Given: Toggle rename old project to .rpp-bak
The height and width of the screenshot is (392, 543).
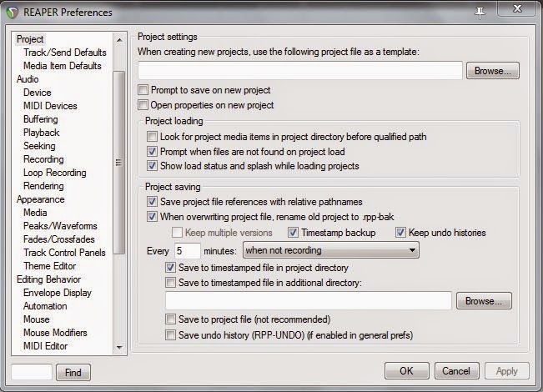Looking at the screenshot, I should click(152, 217).
